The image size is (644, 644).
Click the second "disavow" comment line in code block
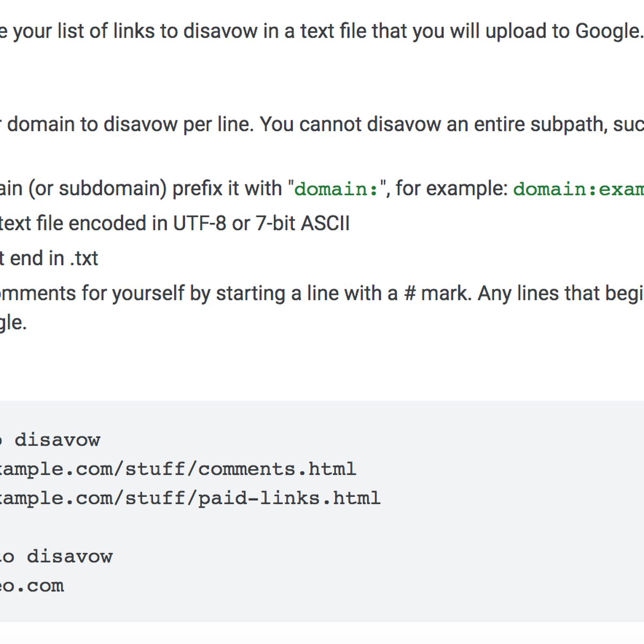56,557
